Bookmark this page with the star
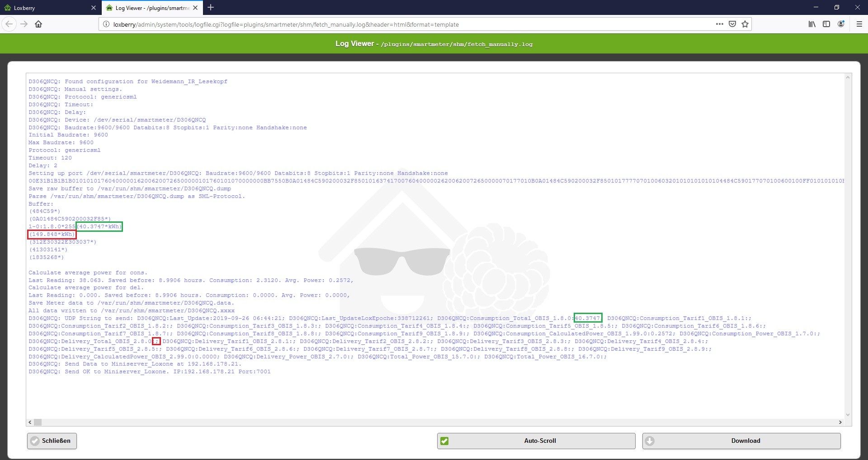The image size is (868, 460). [x=745, y=24]
